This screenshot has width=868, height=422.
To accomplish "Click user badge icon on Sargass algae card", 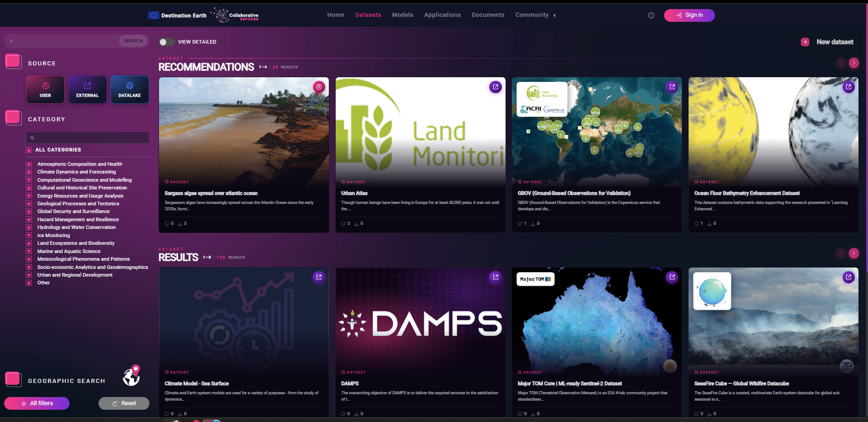I will click(319, 87).
